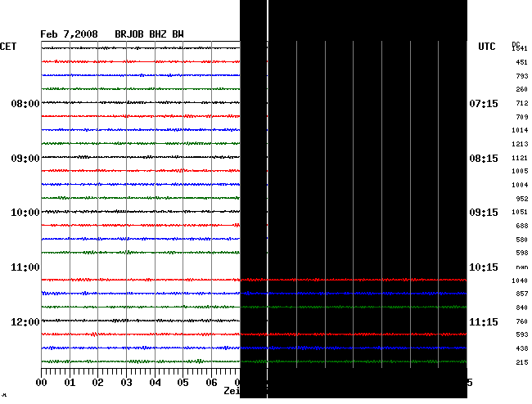The width and height of the screenshot is (532, 404).
Task: Select the 09:00 CET time label
Action: pos(25,159)
